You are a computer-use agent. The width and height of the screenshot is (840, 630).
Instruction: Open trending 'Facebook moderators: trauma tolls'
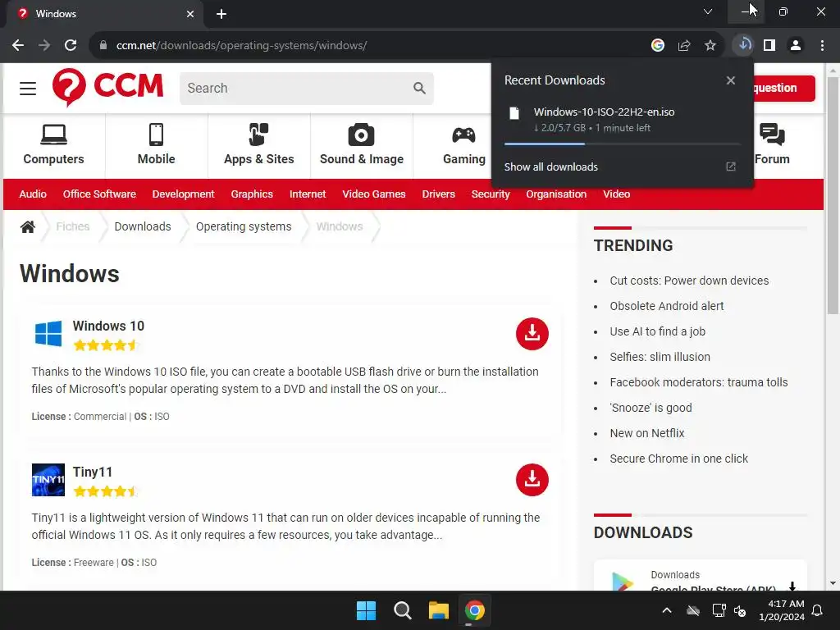(699, 382)
